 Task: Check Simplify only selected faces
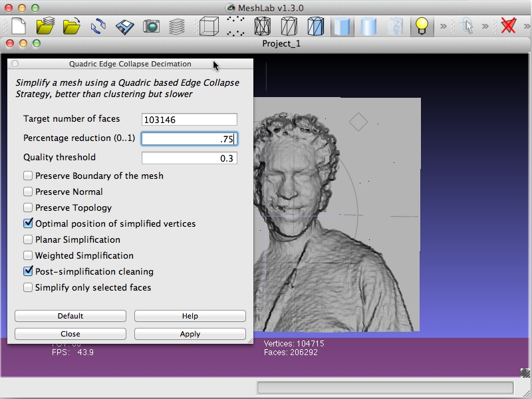pos(28,287)
